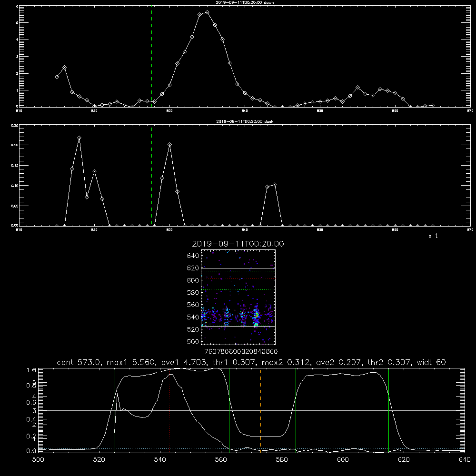
Task: Click the highest diamond marker on dawn curve
Action: coord(208,12)
